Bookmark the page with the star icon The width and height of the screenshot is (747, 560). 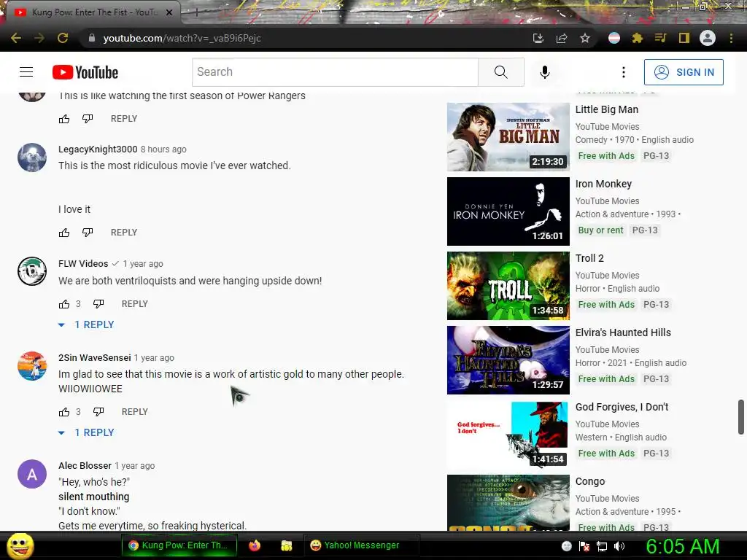click(585, 38)
